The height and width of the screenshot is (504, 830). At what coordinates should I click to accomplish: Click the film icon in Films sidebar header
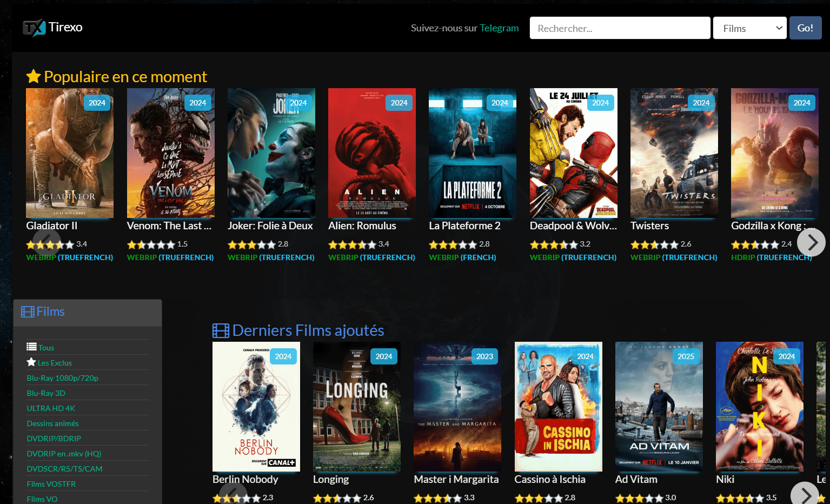click(28, 312)
